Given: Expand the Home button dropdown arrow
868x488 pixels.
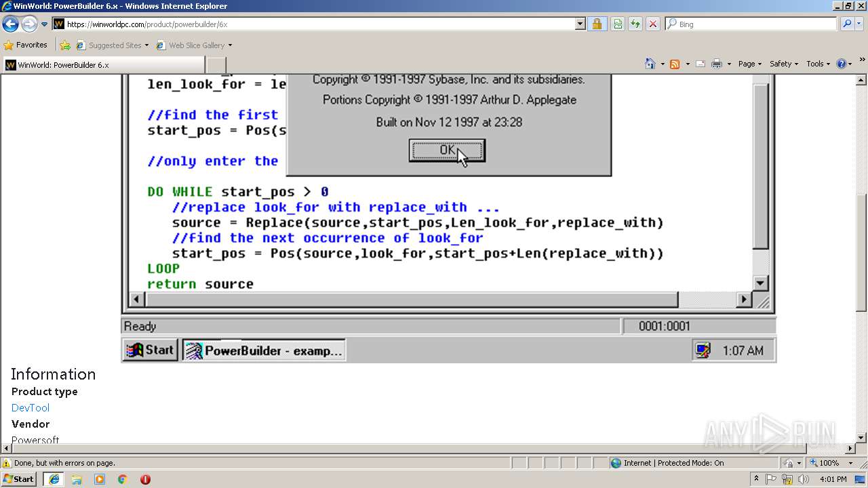Looking at the screenshot, I should click(663, 64).
